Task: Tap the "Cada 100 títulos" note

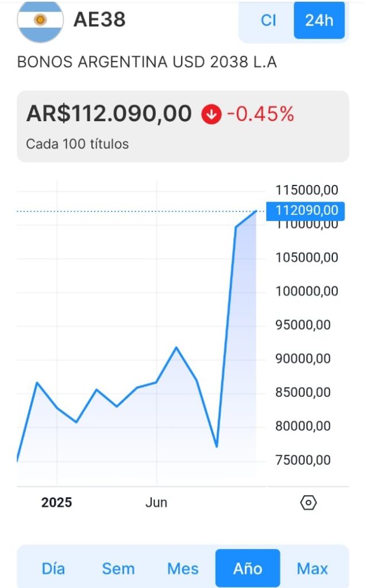Action: pyautogui.click(x=78, y=144)
